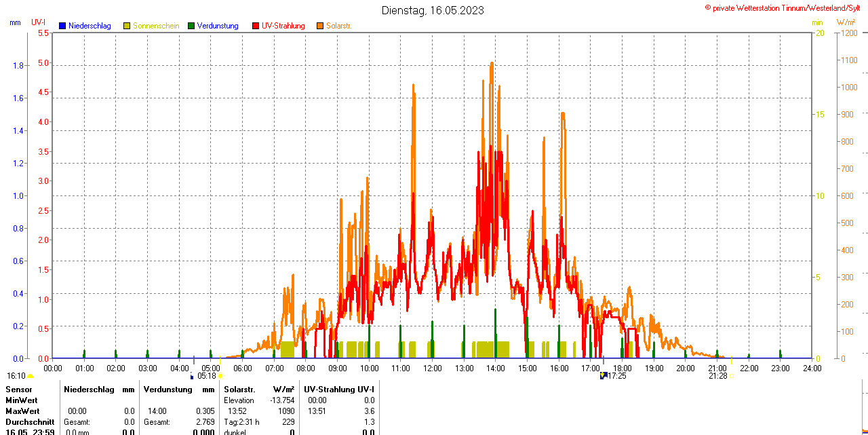Image resolution: width=868 pixels, height=435 pixels.
Task: Click the Solarstr. MaxWert value 1090
Action: click(x=285, y=411)
